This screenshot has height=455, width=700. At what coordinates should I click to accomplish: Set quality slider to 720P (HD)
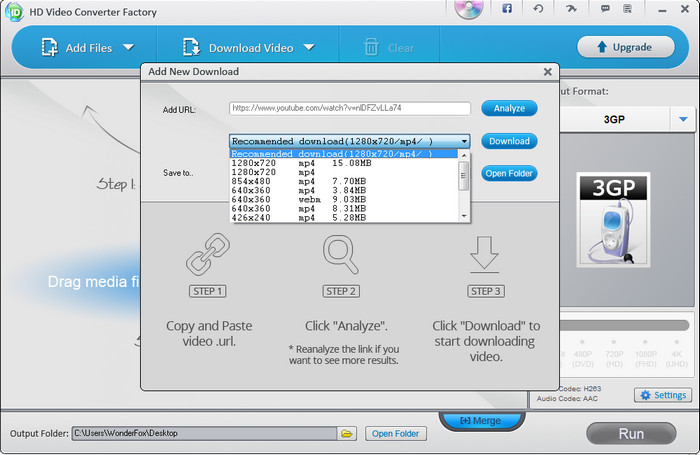(x=614, y=342)
